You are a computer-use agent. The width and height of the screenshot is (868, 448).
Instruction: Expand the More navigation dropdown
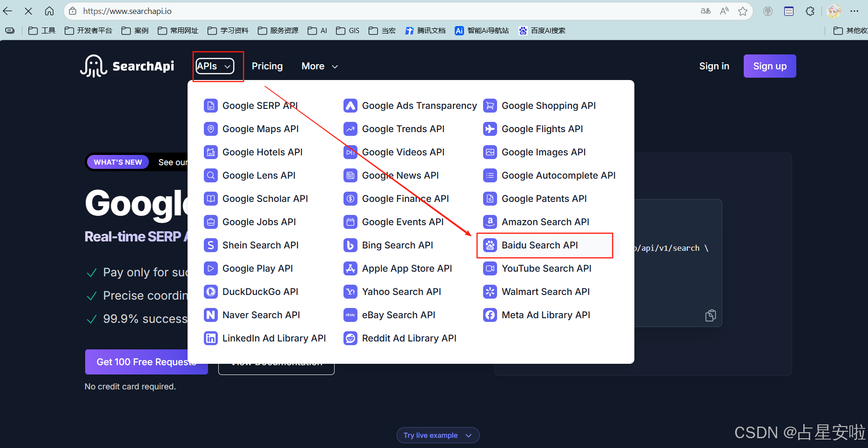pos(320,66)
